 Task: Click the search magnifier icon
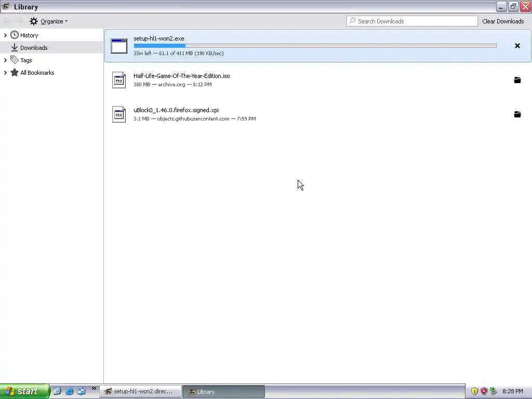353,21
